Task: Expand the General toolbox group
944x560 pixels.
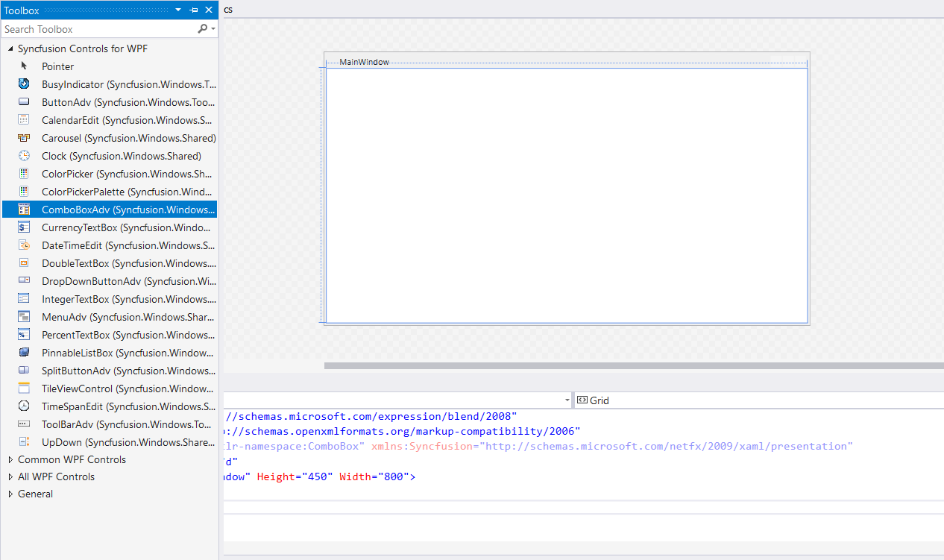Action: pos(10,494)
